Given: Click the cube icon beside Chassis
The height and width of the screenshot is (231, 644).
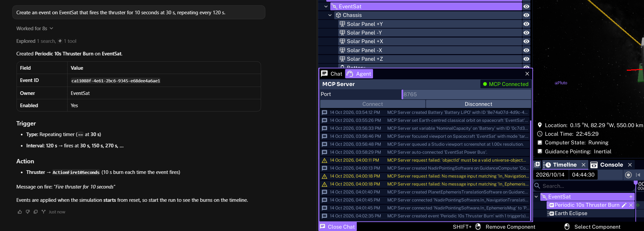Looking at the screenshot, I should tap(338, 15).
